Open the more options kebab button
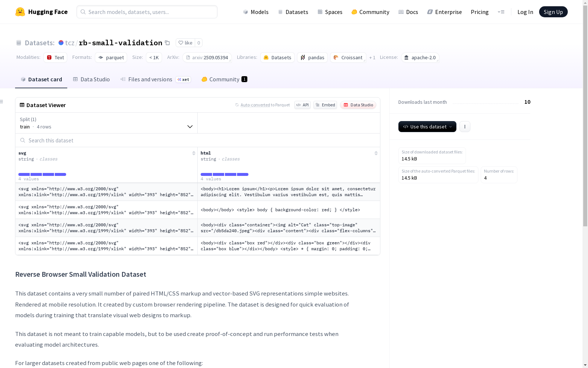 (x=465, y=127)
